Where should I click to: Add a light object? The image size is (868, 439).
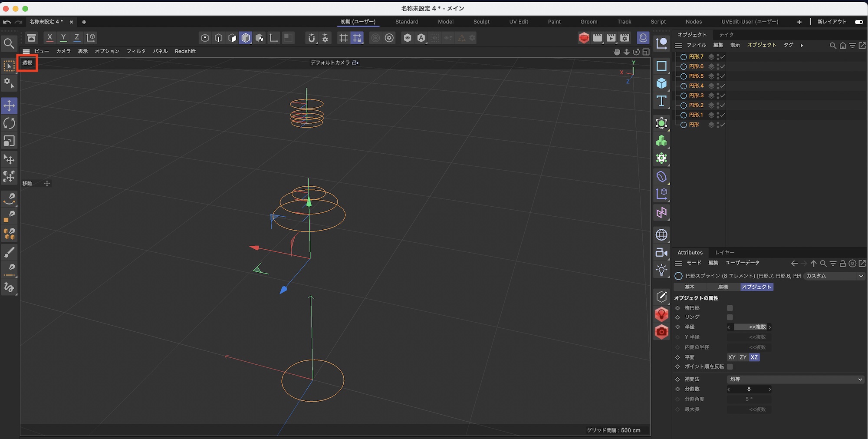661,270
